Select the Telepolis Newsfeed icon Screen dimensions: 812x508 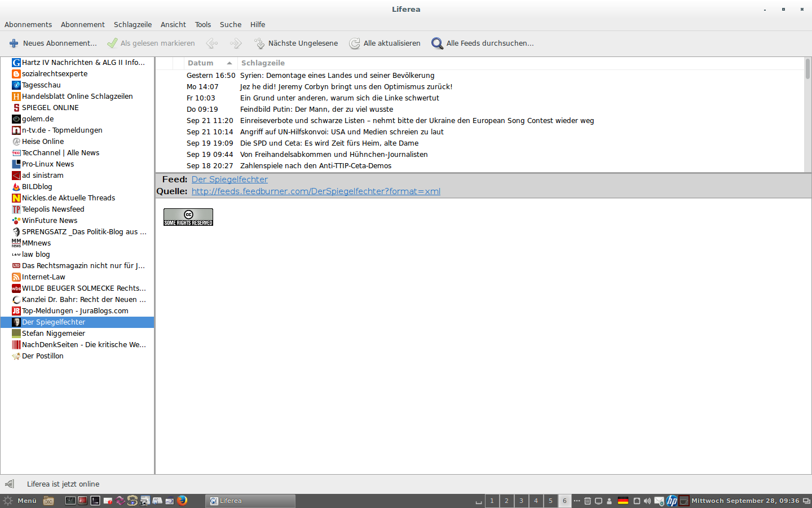point(16,209)
